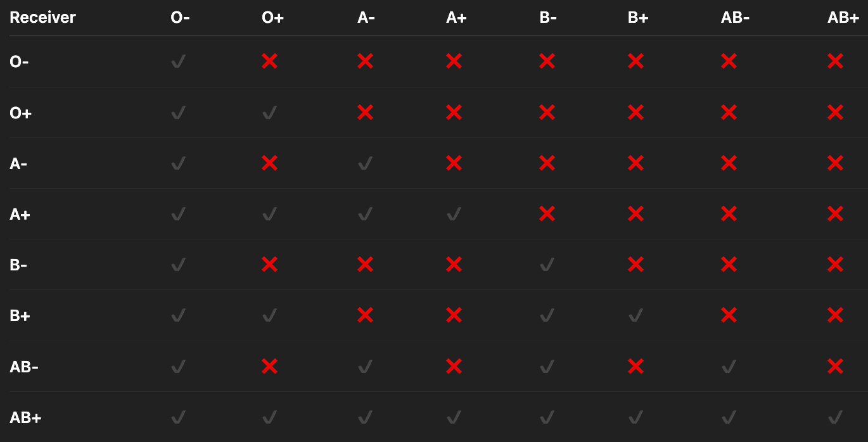
Task: Click the red X for B- receiver, AB+ column
Action: pos(835,265)
